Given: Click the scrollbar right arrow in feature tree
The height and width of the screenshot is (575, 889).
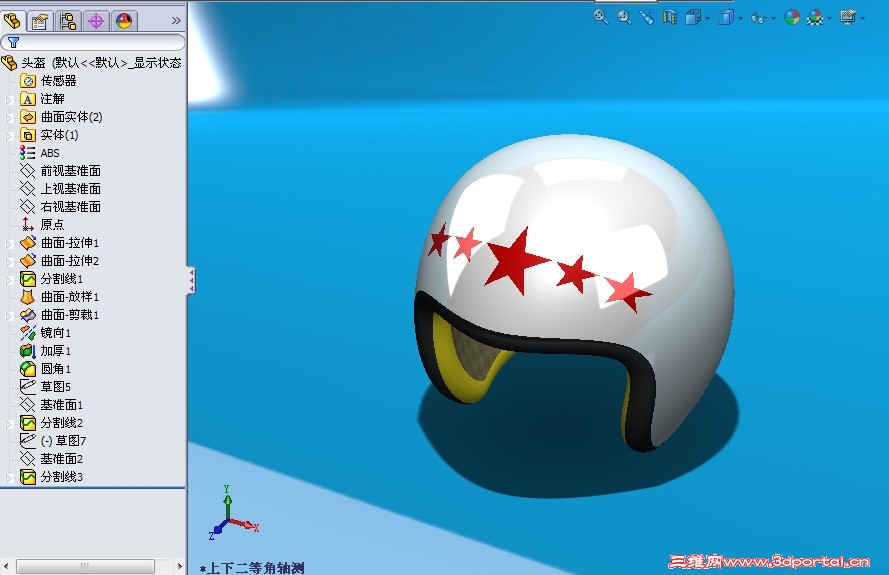Looking at the screenshot, I should (x=179, y=566).
